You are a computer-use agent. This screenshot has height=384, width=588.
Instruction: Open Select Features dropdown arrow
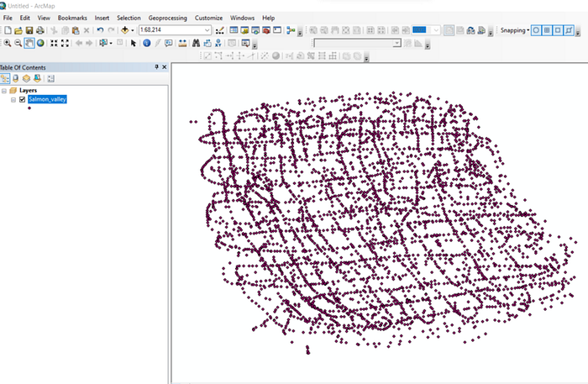click(x=111, y=44)
